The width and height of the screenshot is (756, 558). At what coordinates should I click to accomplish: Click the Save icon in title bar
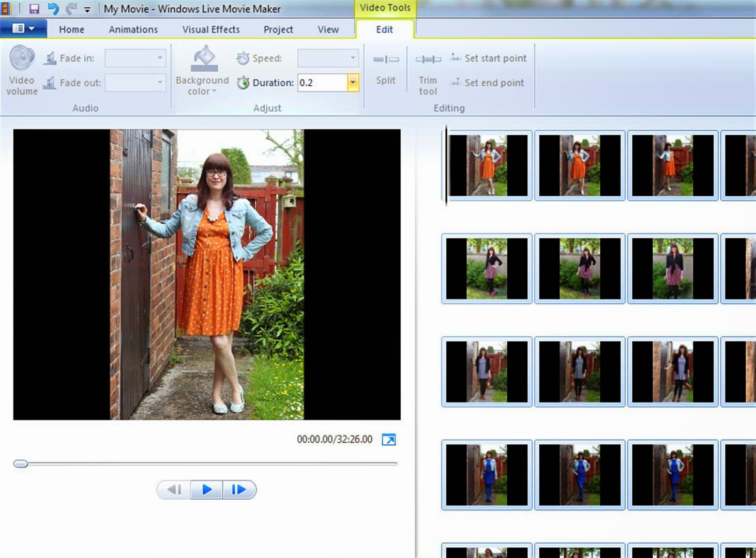coord(34,9)
